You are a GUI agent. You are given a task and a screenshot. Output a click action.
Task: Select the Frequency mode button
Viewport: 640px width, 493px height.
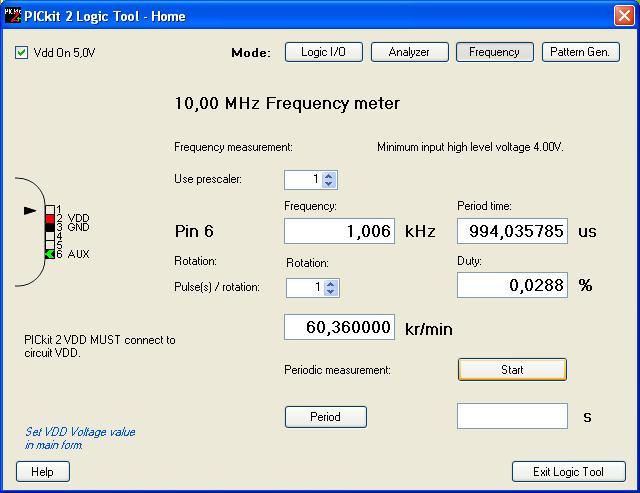point(495,52)
